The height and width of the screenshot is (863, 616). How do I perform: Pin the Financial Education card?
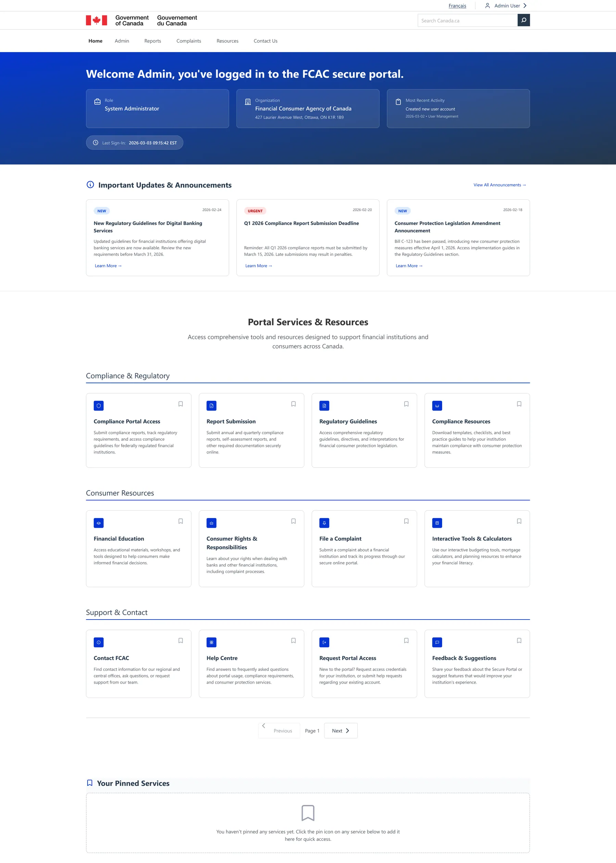[181, 521]
